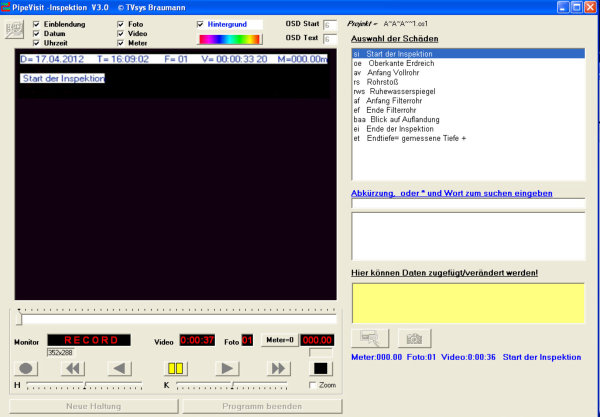Click the abbreviation search input field
The width and height of the screenshot is (600, 417).
click(467, 204)
